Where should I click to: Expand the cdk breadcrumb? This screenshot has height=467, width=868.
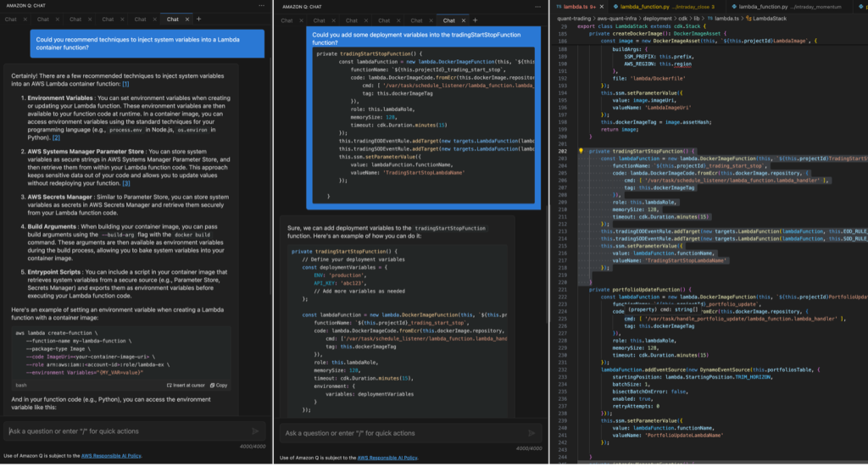point(682,19)
